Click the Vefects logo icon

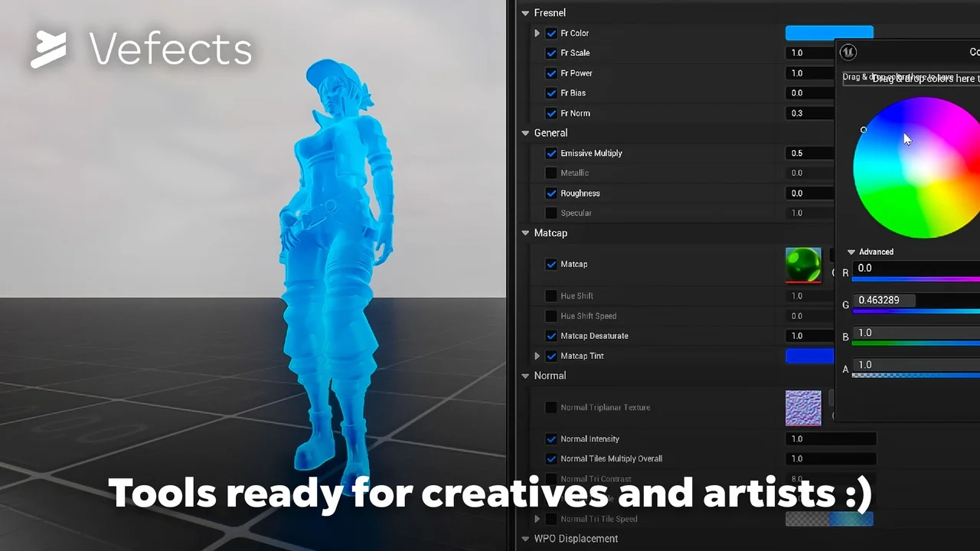pyautogui.click(x=48, y=50)
